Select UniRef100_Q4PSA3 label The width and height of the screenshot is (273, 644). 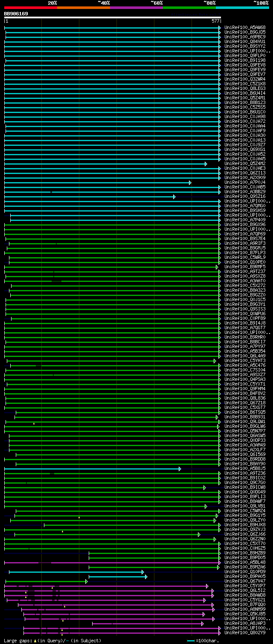(x=245, y=379)
